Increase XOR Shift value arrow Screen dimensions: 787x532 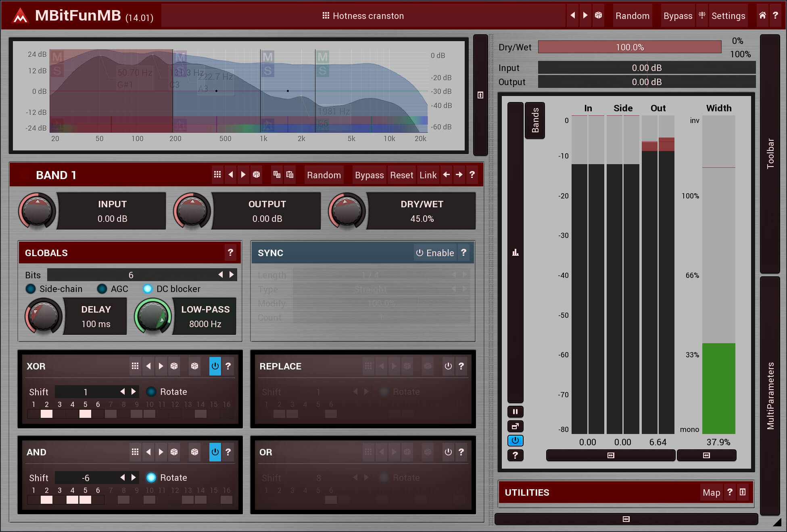point(134,391)
